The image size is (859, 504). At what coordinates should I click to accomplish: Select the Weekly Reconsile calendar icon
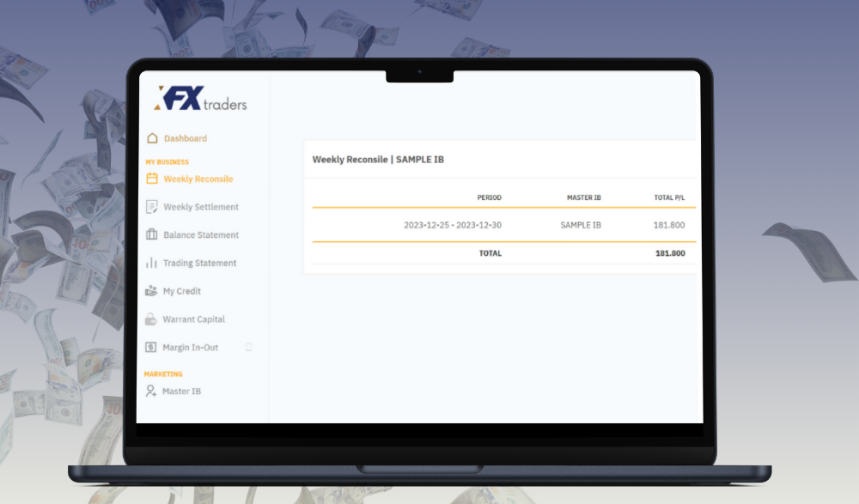(152, 179)
